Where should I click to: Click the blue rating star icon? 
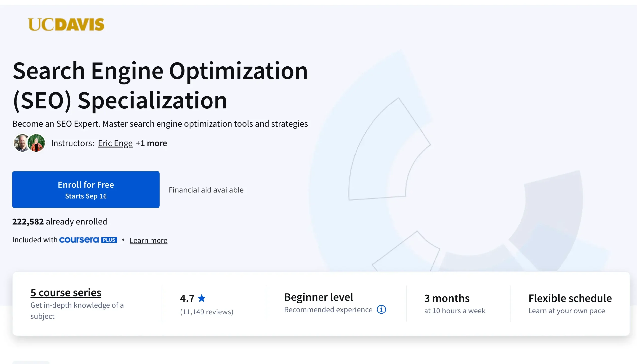(x=202, y=298)
